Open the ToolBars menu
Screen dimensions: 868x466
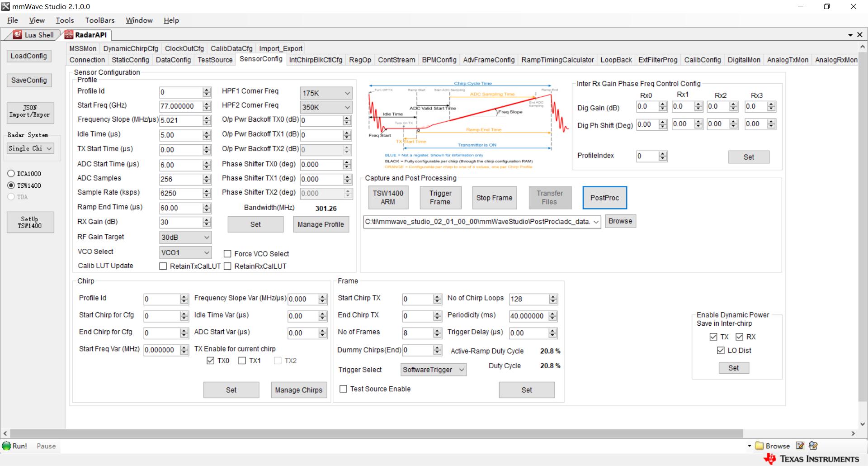tap(100, 20)
